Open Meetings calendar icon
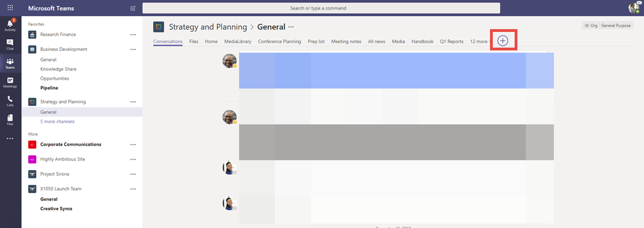 coord(10,82)
